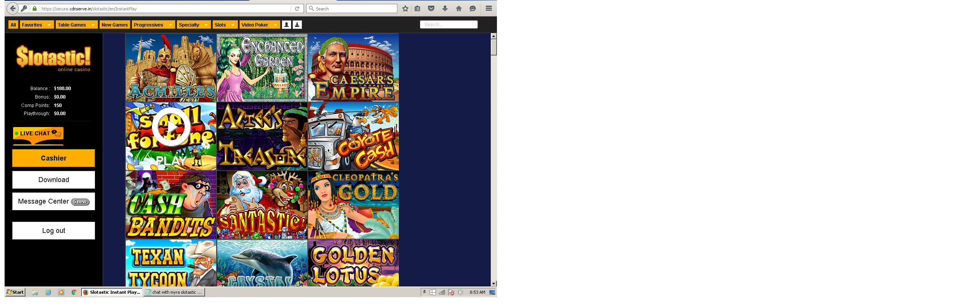
Task: Expand the Progressives dropdown arrow
Action: [170, 25]
